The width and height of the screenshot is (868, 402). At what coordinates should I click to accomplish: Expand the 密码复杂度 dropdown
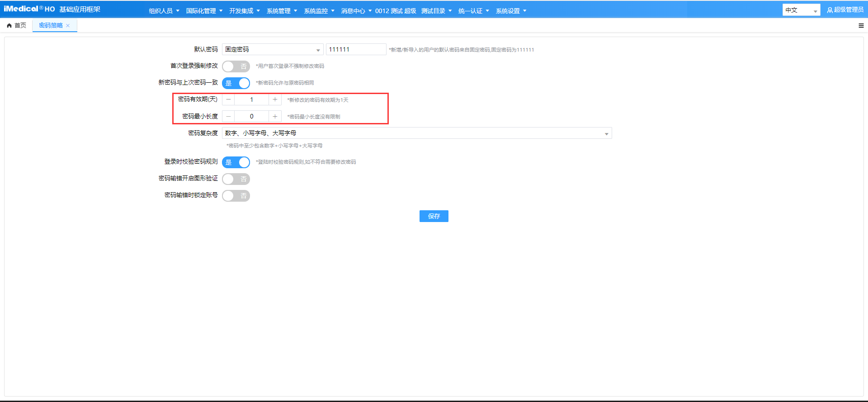coord(416,133)
